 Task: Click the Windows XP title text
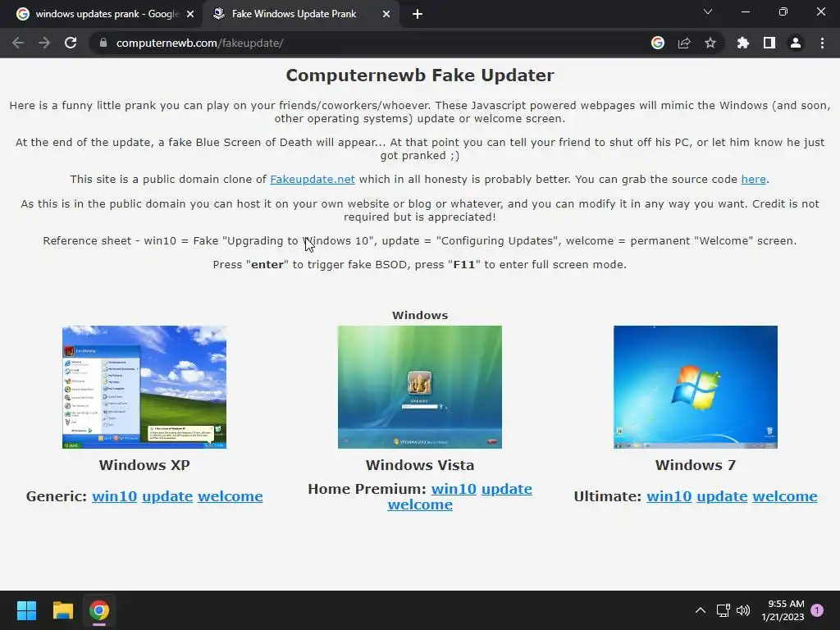144,465
